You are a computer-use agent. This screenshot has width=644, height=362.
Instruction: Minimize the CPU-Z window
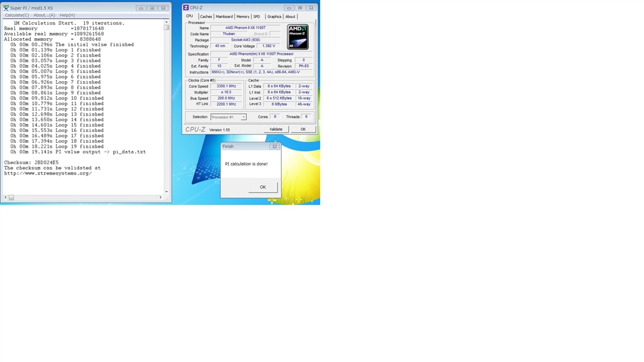click(289, 8)
